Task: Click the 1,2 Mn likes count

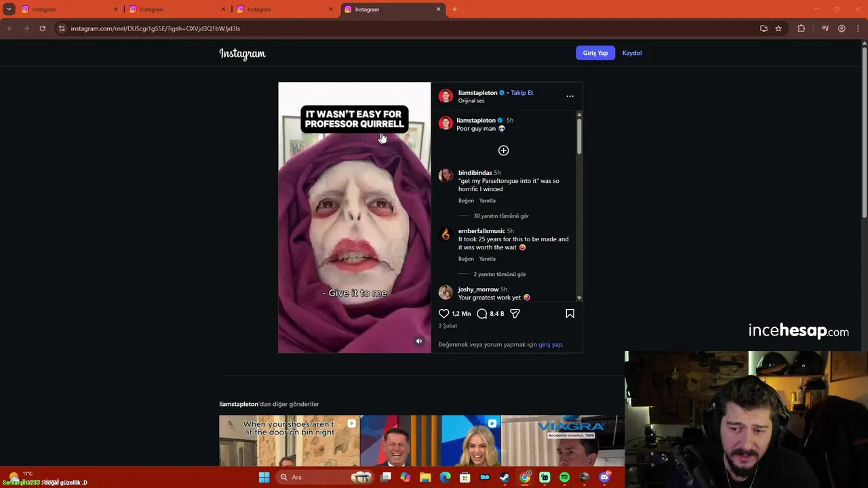Action: coord(461,314)
